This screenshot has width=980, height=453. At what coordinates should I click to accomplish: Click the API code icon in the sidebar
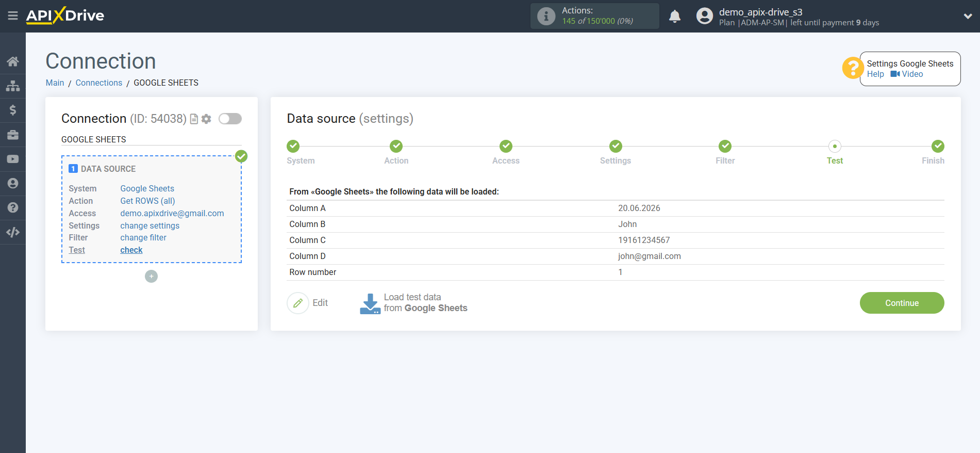click(x=13, y=232)
